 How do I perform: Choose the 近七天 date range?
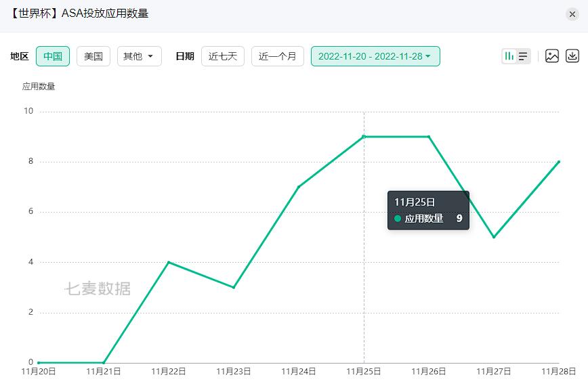(223, 56)
